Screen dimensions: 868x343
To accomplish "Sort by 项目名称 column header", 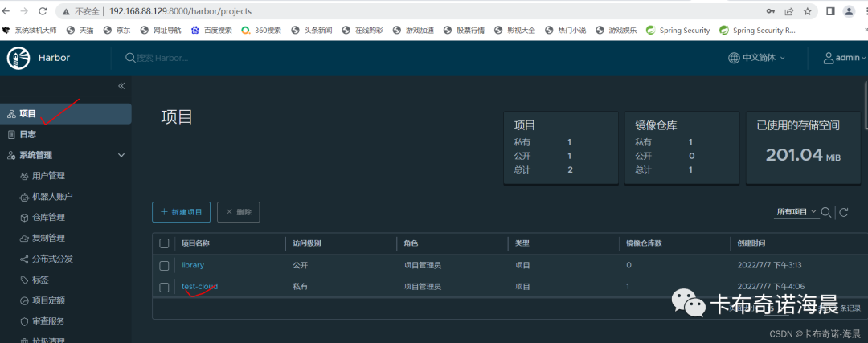I will 195,243.
